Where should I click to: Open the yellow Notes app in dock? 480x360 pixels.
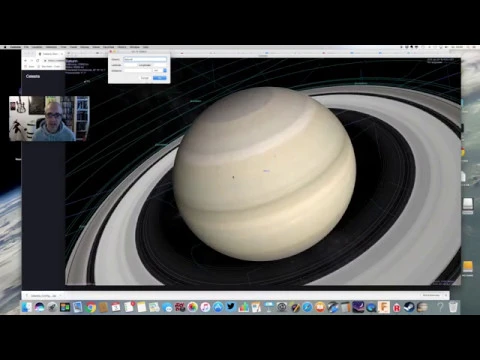click(x=142, y=307)
